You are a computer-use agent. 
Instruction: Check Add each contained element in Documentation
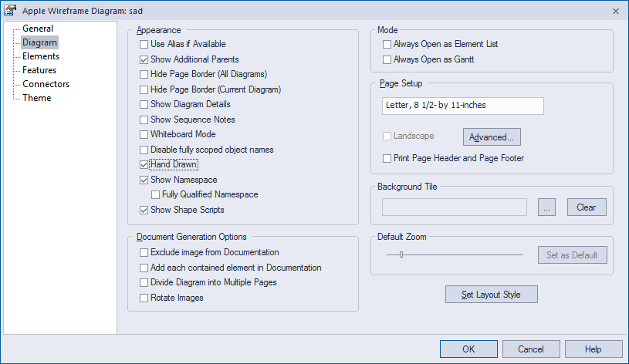pyautogui.click(x=144, y=268)
